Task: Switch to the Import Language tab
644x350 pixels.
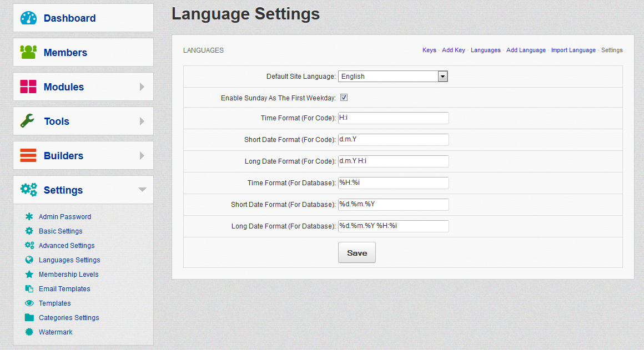Action: pyautogui.click(x=573, y=50)
